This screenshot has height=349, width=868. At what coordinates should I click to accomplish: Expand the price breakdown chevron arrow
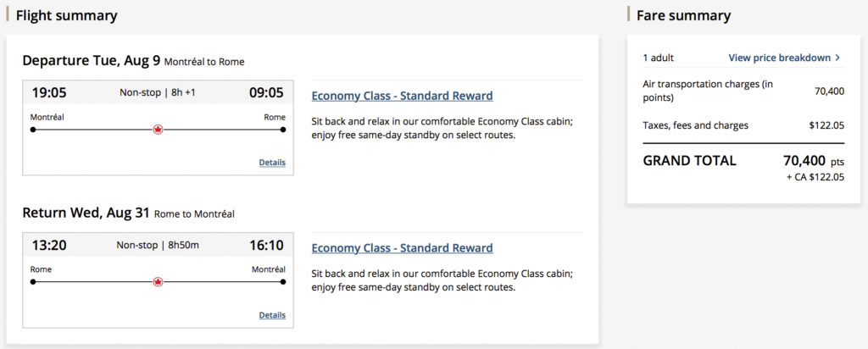(837, 58)
